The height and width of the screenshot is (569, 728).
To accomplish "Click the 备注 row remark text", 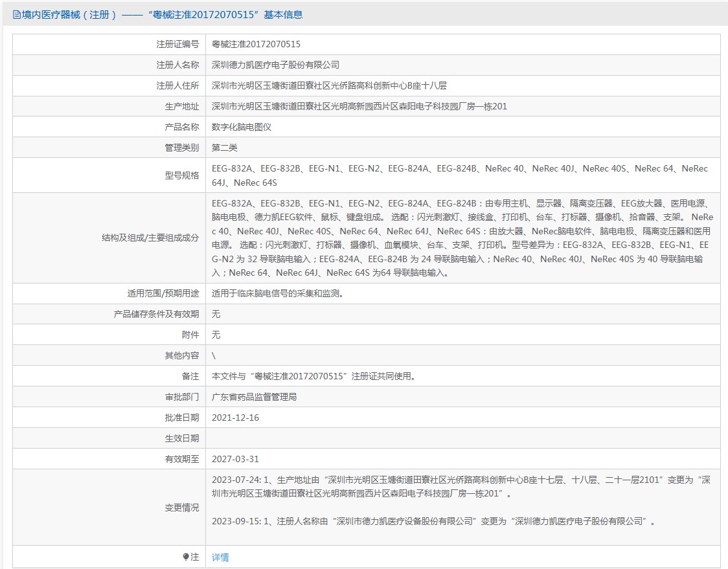I will tap(313, 376).
